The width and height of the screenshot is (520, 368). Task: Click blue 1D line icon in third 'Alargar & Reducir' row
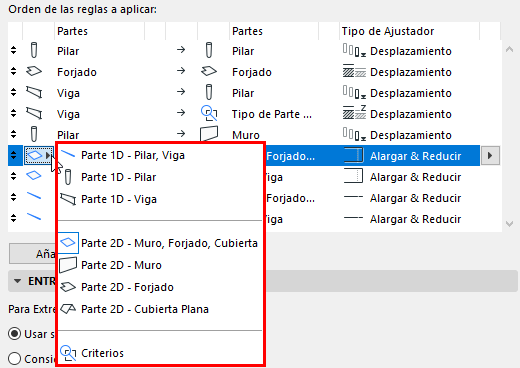pos(34,196)
